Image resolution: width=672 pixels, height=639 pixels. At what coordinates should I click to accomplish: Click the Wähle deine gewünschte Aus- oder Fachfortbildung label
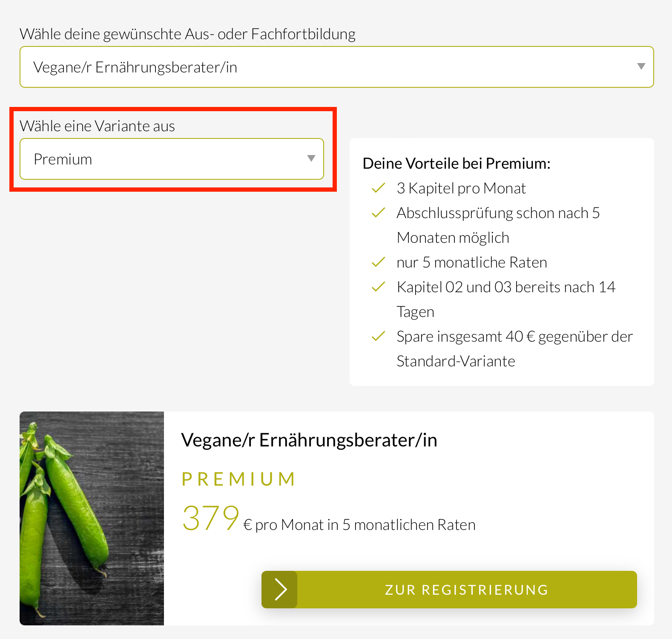pos(188,34)
